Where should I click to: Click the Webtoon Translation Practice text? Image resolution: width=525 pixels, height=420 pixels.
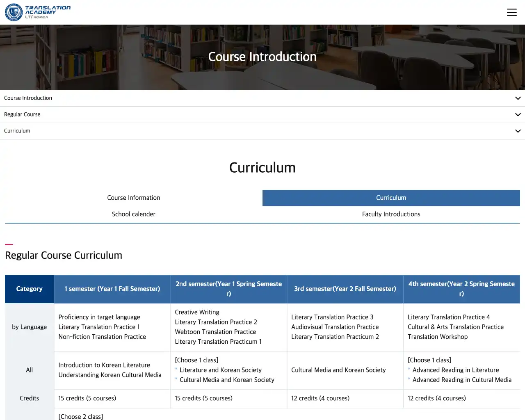coord(215,332)
